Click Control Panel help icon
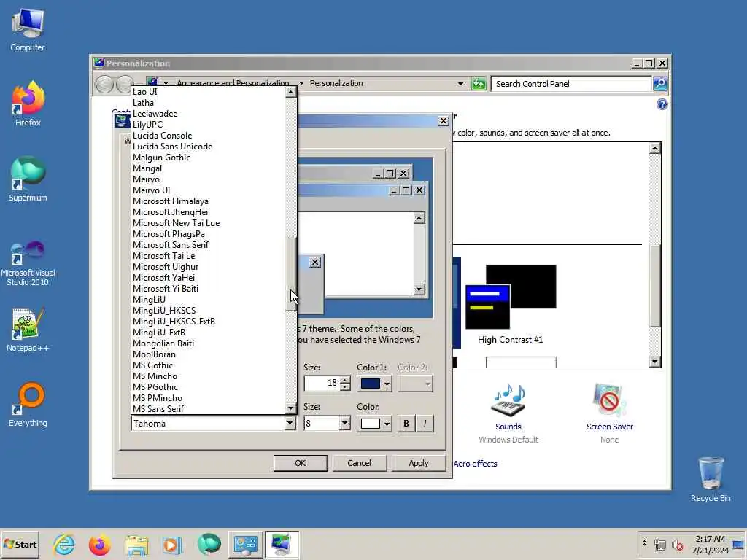Image resolution: width=747 pixels, height=560 pixels. tap(662, 104)
